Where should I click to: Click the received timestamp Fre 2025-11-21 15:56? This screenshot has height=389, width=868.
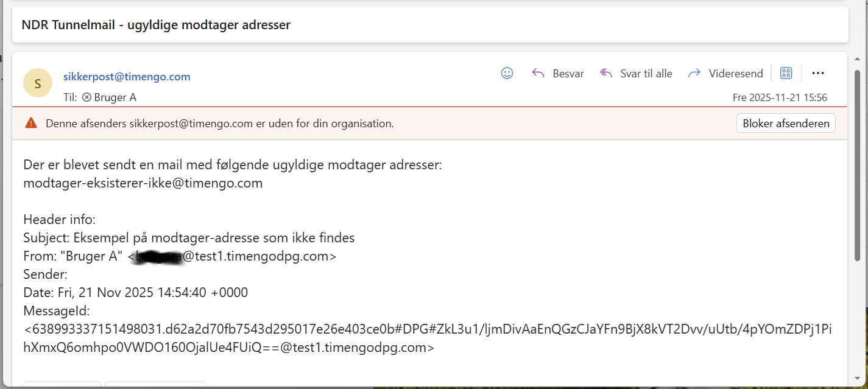click(780, 97)
